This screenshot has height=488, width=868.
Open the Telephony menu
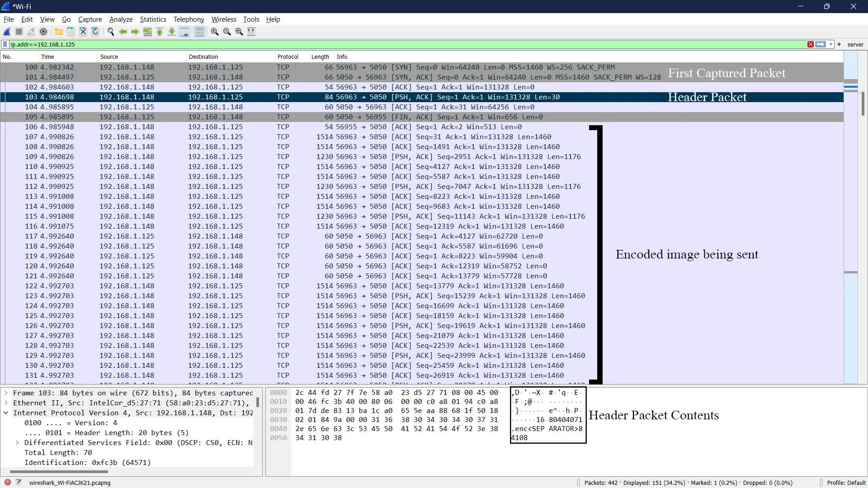point(189,19)
